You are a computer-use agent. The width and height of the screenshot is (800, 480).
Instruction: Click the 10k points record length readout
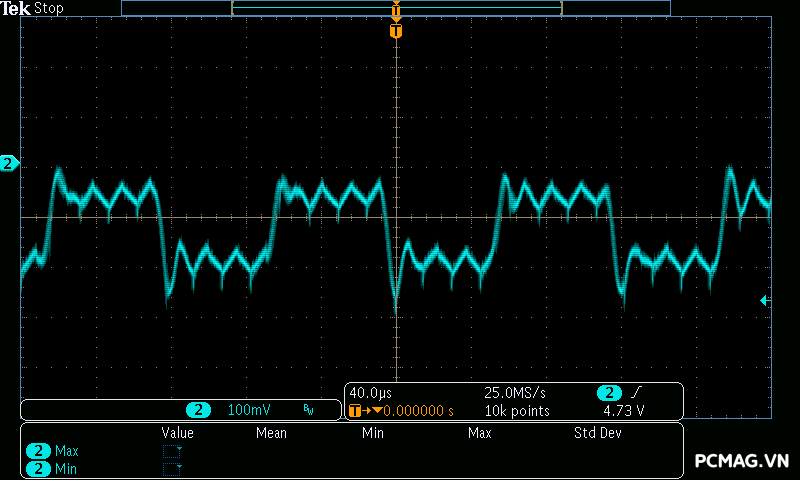click(x=516, y=410)
